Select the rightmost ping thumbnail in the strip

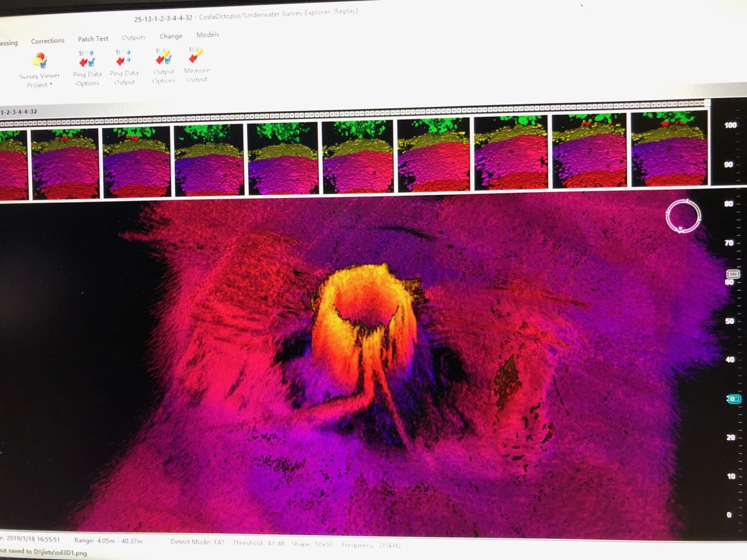click(669, 148)
